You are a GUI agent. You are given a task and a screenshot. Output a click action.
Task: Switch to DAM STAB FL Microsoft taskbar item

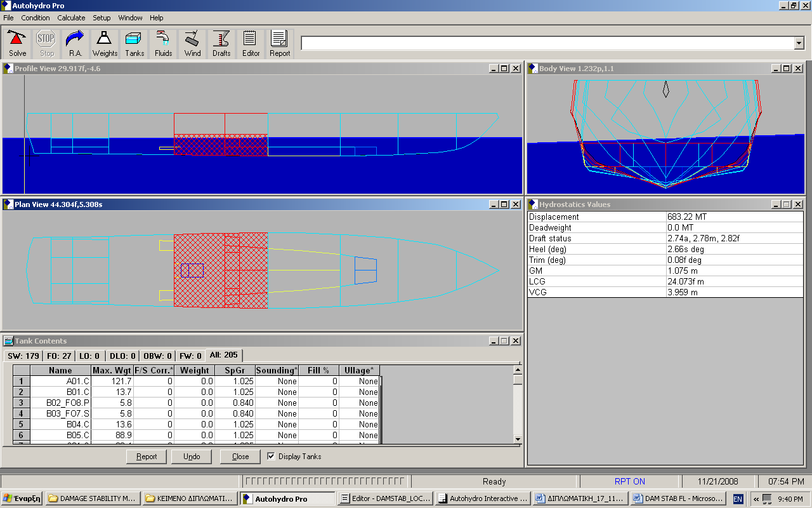point(678,498)
